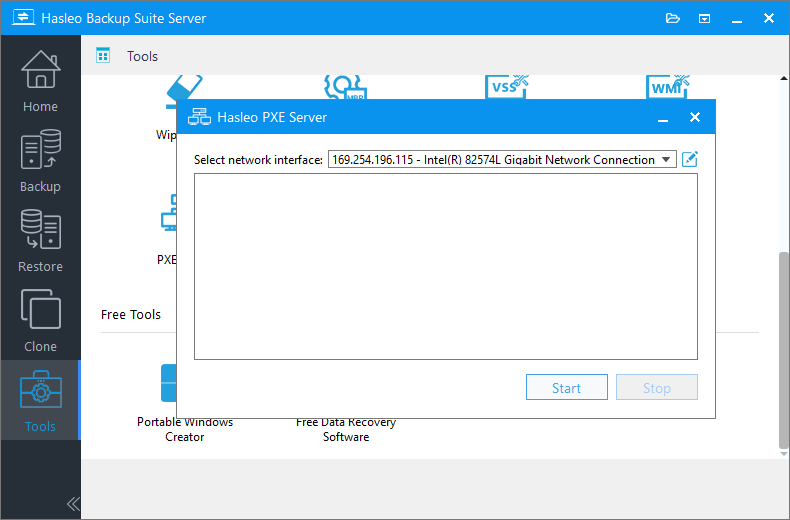Click the scroll down arrow in Tools panel
Screen dimensions: 790x520
pos(783,453)
